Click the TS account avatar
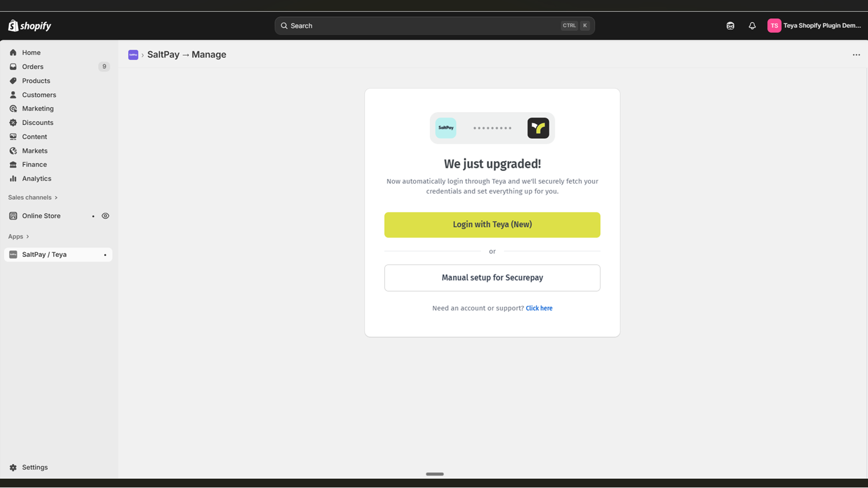This screenshot has width=868, height=488. click(774, 25)
